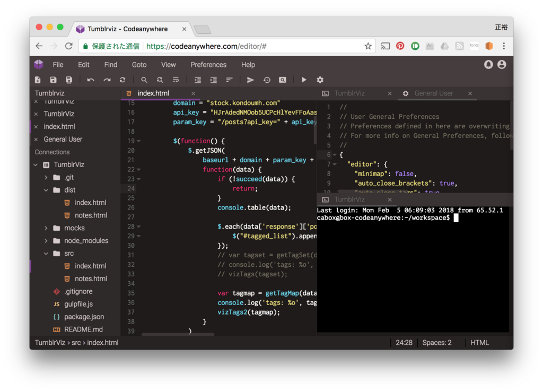Open the user account icon
Screen dimensions: 543x392
click(x=502, y=64)
